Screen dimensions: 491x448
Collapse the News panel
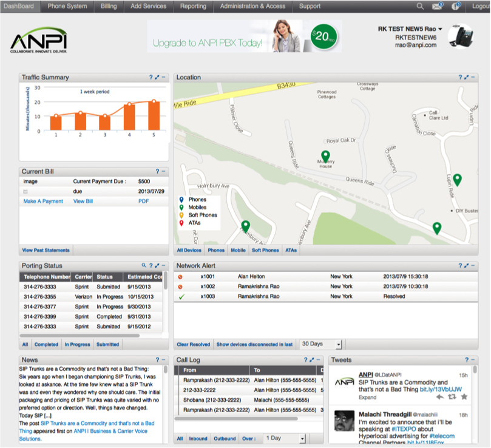click(x=163, y=360)
